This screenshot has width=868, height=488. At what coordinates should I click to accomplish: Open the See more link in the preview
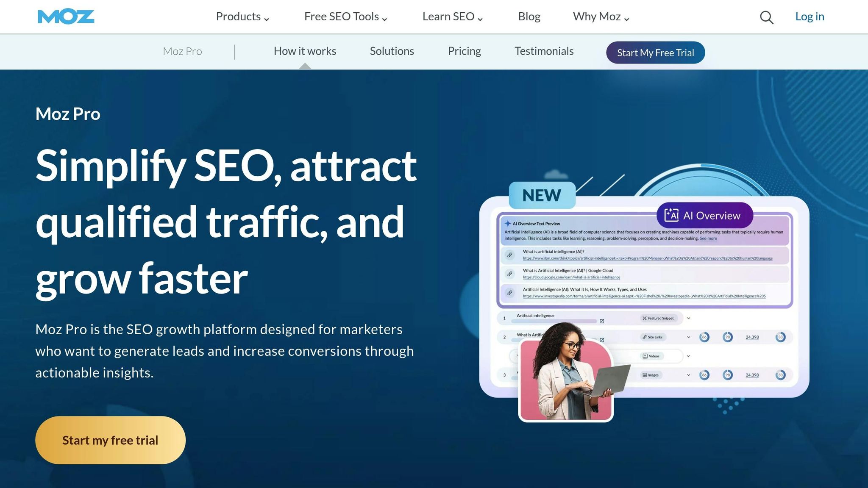pyautogui.click(x=708, y=238)
